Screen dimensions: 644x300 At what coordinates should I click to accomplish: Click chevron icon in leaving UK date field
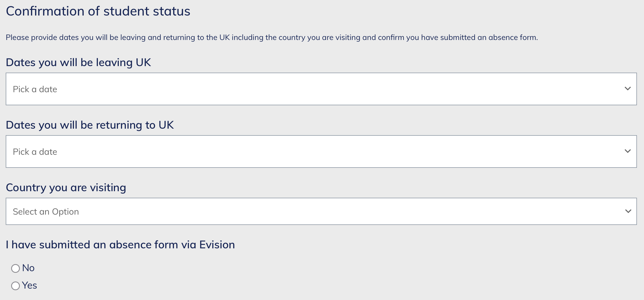(627, 89)
